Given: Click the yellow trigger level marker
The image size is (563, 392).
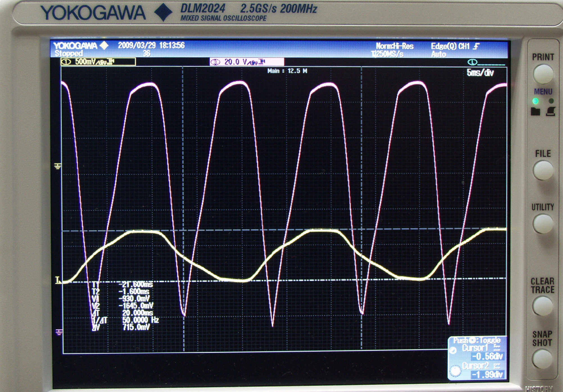Looking at the screenshot, I should (x=58, y=280).
